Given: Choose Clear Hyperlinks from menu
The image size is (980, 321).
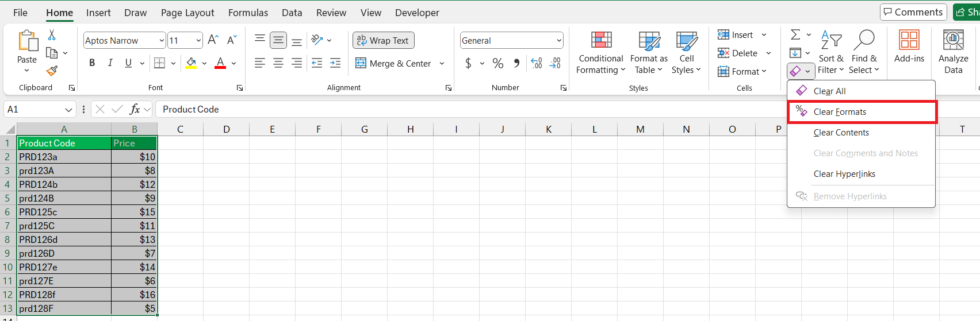Looking at the screenshot, I should [x=861, y=173].
